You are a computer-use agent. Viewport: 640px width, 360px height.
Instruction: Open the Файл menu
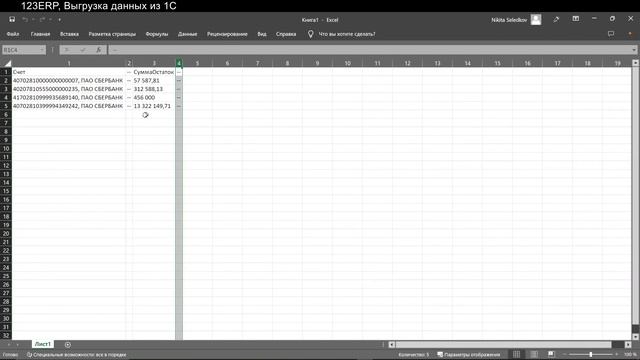pyautogui.click(x=13, y=34)
